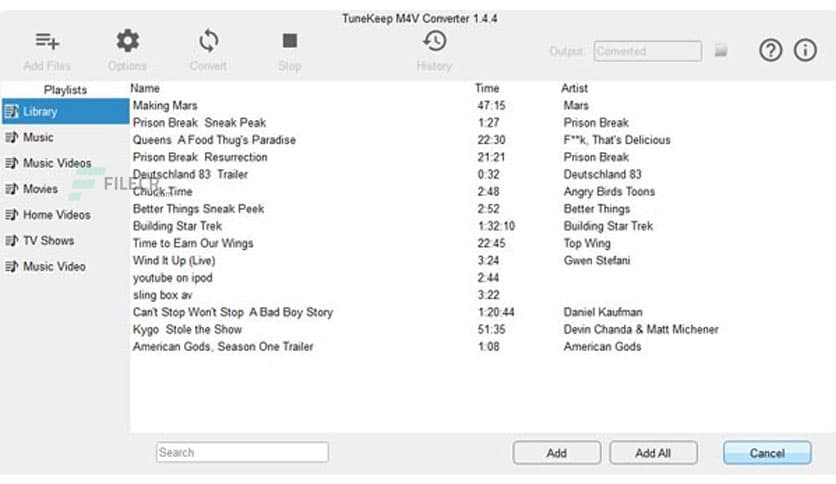Screen dimensions: 836x484
Task: Click the Library playlist icon
Action: tap(12, 111)
